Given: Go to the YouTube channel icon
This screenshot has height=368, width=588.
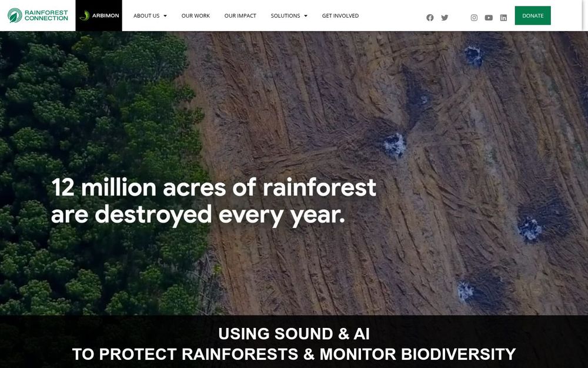Looking at the screenshot, I should click(x=489, y=18).
